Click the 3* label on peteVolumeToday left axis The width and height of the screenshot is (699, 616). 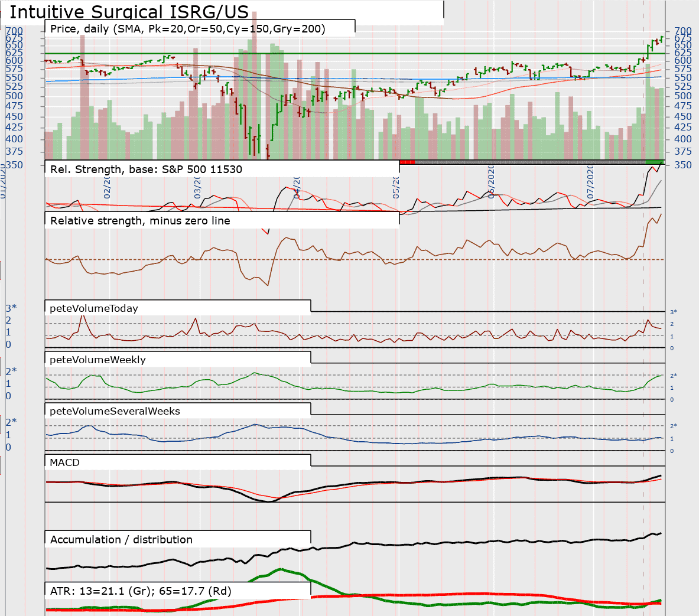11,308
